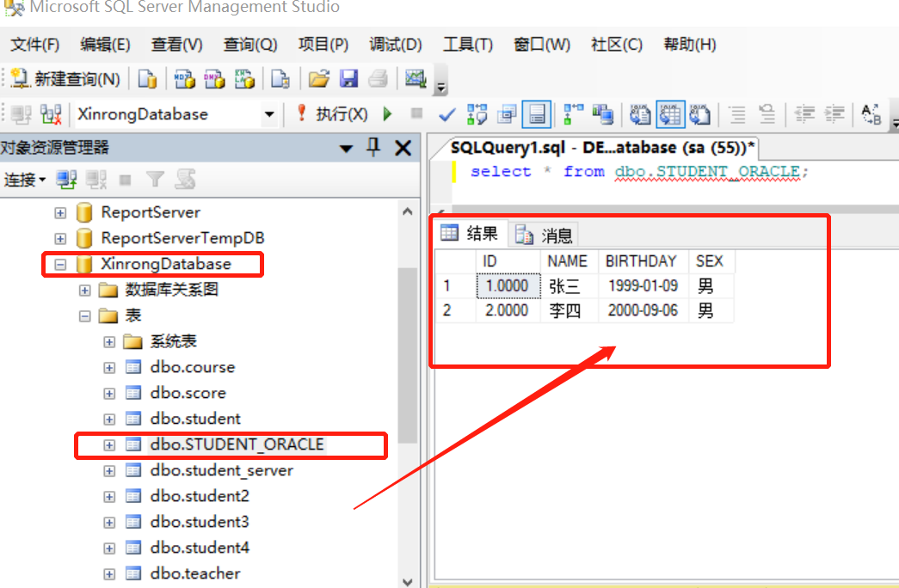Collapse the XinrongDatabase node

60,264
